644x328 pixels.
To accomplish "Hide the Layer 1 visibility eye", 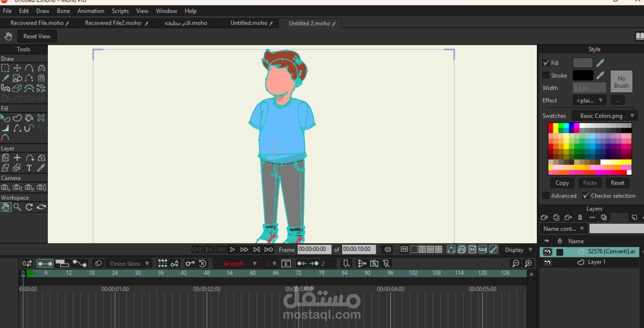I will (547, 263).
